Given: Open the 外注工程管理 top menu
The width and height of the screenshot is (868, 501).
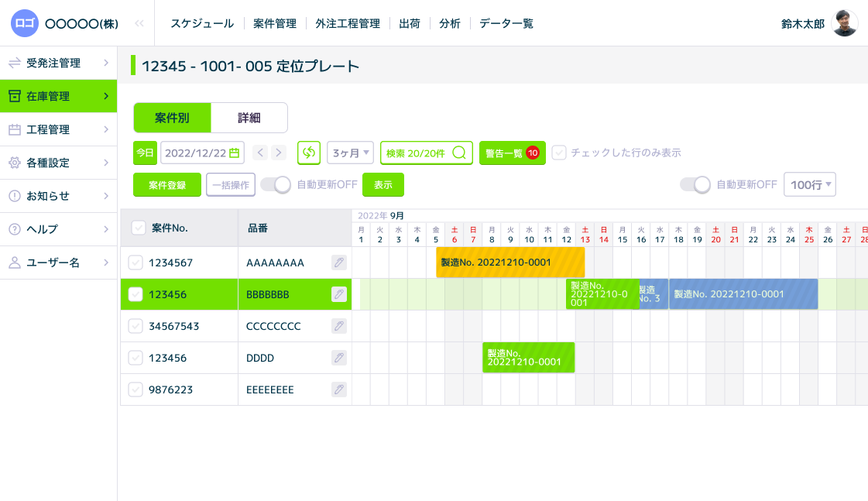Looking at the screenshot, I should click(x=348, y=23).
